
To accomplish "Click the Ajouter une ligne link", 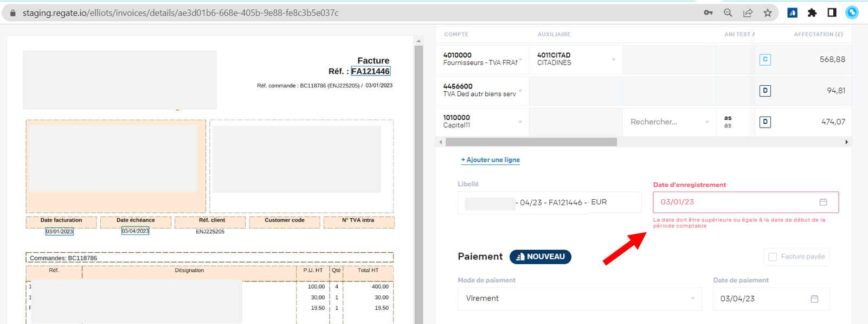I will click(490, 160).
